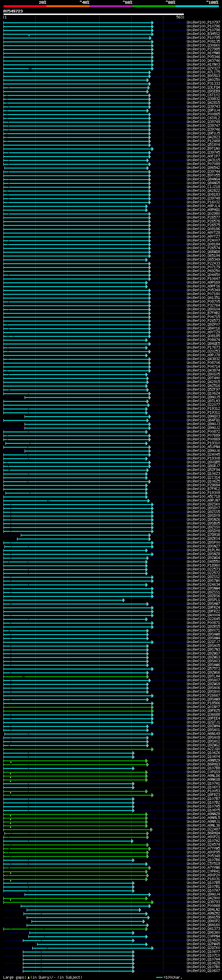
Task: Open hit UniRef100_Q7DM38
Action: click(x=203, y=535)
